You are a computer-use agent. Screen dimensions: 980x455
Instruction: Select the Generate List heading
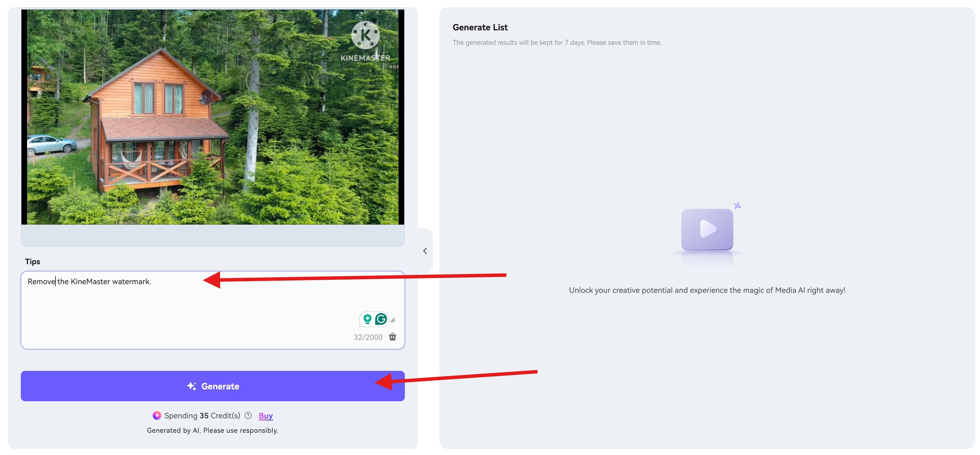(480, 27)
